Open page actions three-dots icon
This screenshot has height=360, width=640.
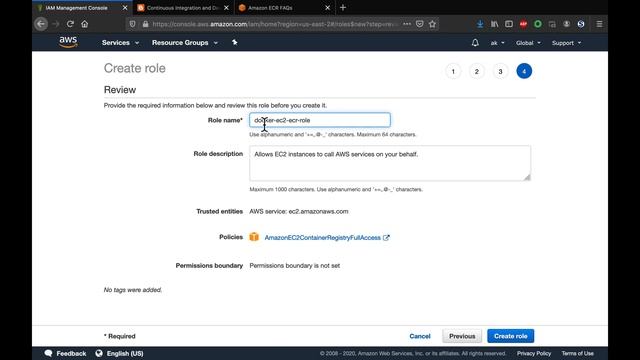click(407, 24)
